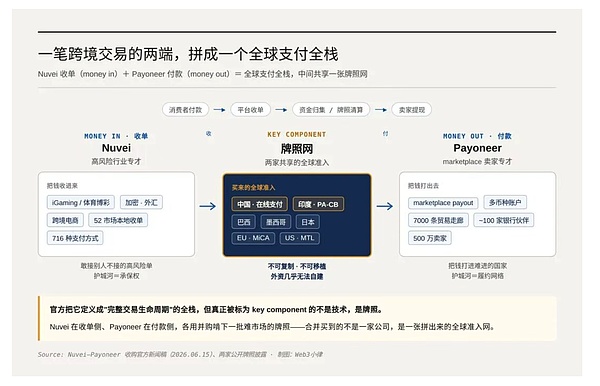The width and height of the screenshot is (600, 386).
Task: Click the moat caption under the Payoneer card
Action: tap(478, 276)
